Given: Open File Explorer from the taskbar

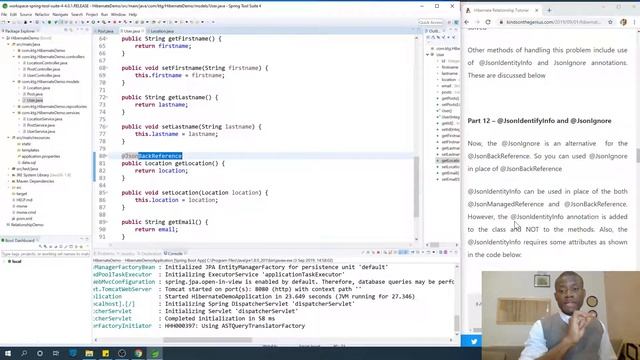Looking at the screenshot, I should point(89,353).
